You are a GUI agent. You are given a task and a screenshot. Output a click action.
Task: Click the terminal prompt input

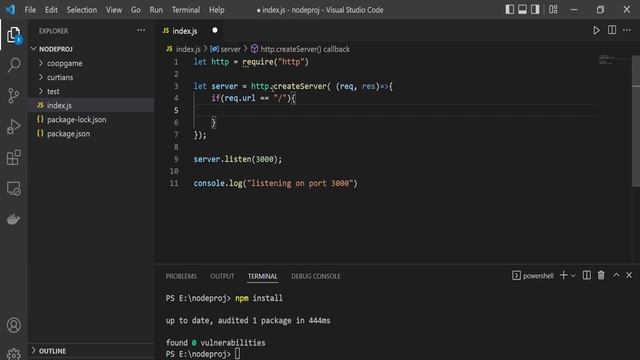pyautogui.click(x=237, y=354)
